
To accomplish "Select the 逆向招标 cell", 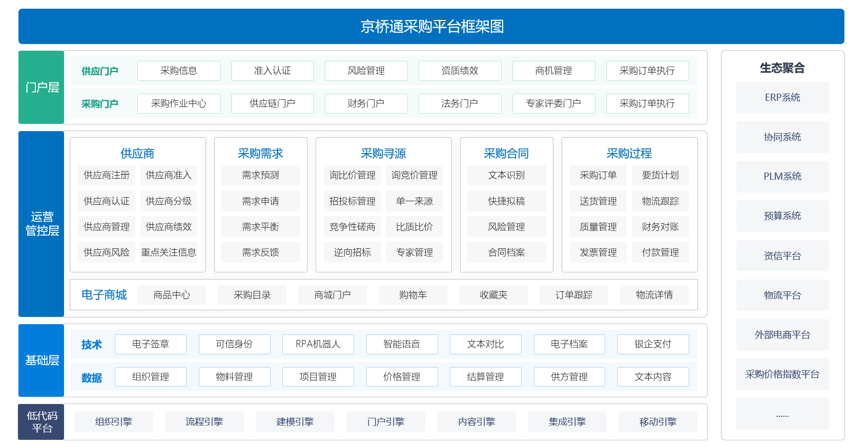I will click(x=353, y=252).
